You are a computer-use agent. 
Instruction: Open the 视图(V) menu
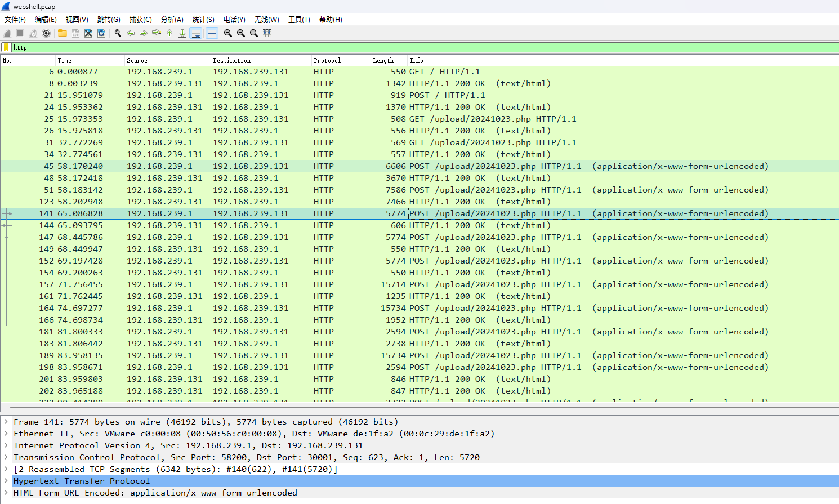[x=77, y=20]
